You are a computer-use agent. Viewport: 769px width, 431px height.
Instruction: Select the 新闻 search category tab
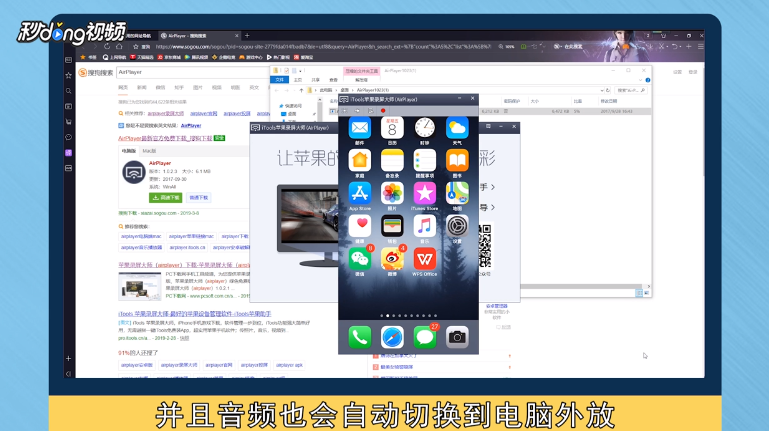[x=142, y=87]
